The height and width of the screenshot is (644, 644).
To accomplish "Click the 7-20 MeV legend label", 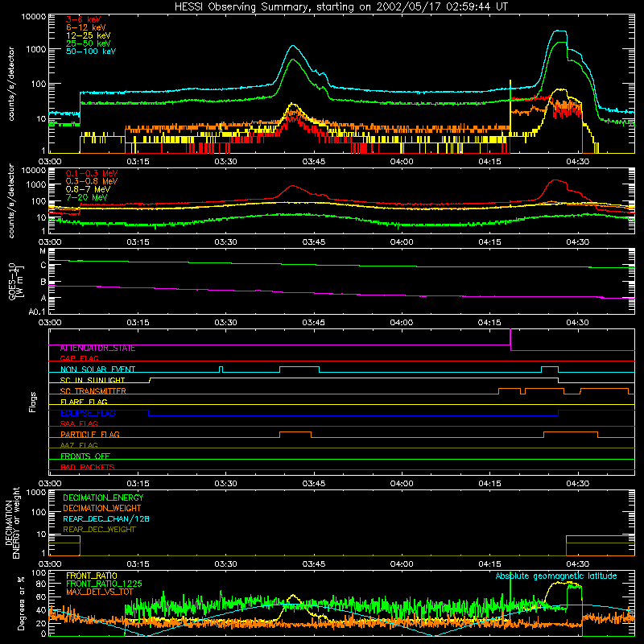I will pyautogui.click(x=87, y=197).
